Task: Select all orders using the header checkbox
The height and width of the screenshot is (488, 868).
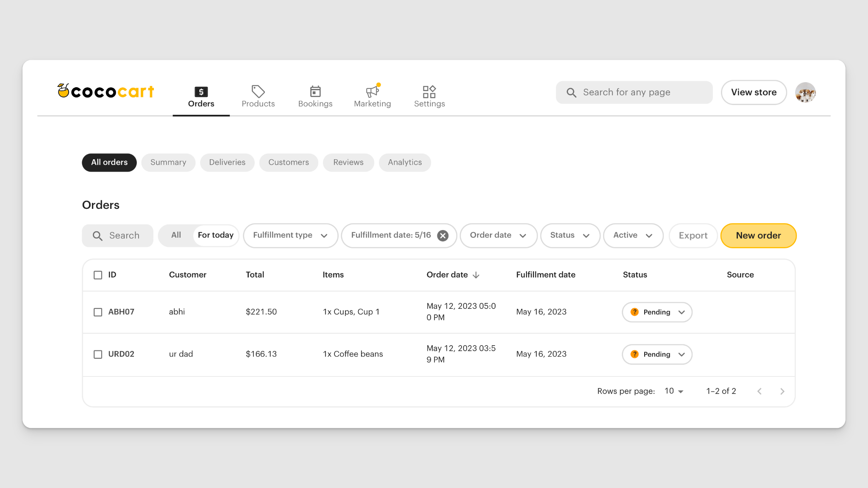Action: 98,274
